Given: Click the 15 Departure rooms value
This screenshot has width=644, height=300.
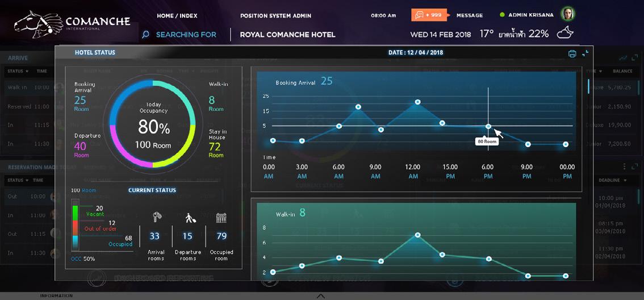Looking at the screenshot, I should pyautogui.click(x=188, y=236).
